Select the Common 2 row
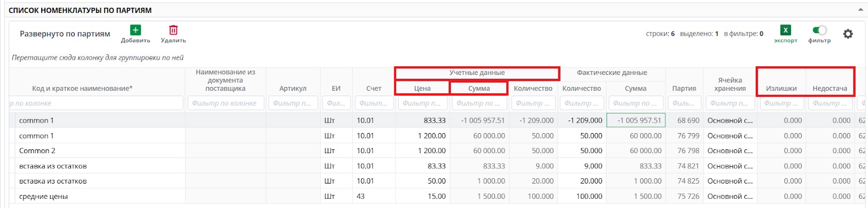The height and width of the screenshot is (208, 868). 434,150
